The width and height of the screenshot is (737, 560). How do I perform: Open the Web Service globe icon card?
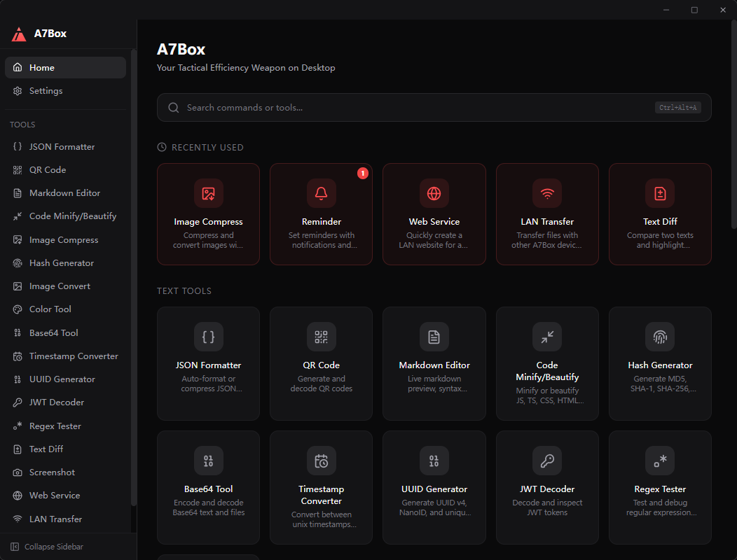pos(434,193)
